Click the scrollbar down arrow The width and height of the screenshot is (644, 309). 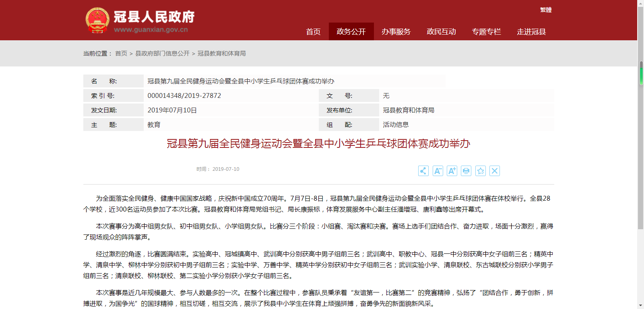pos(641,306)
